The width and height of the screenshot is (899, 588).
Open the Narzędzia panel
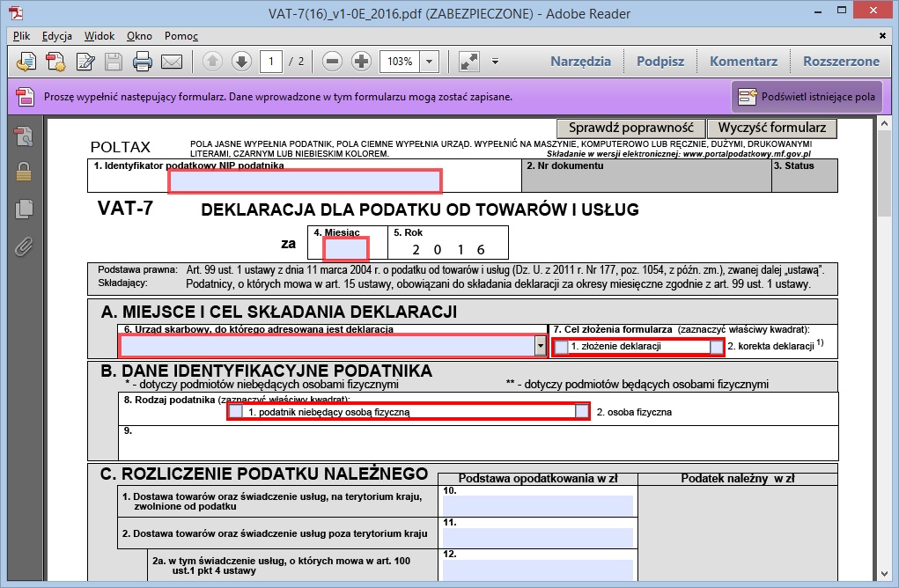(x=581, y=62)
